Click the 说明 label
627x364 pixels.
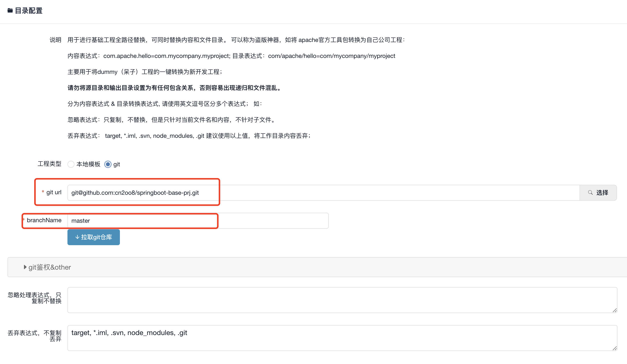tap(55, 40)
